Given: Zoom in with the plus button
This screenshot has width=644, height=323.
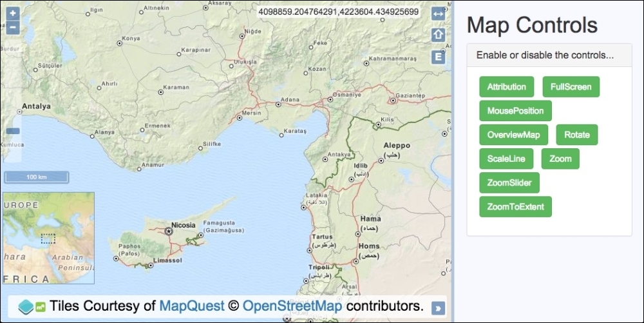Looking at the screenshot, I should pos(13,13).
